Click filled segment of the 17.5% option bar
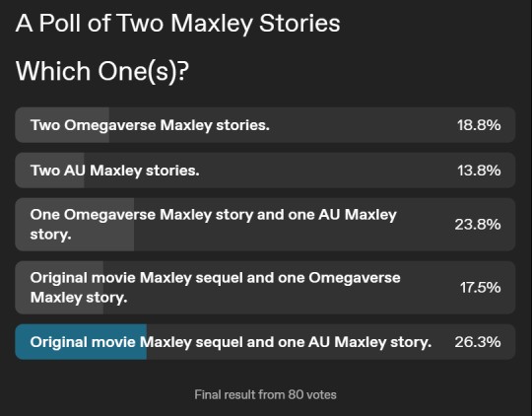532x416 pixels. [x=59, y=288]
